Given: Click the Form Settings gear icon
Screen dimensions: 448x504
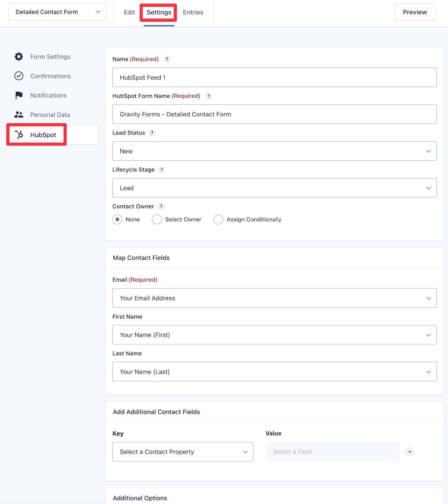Looking at the screenshot, I should [x=19, y=57].
